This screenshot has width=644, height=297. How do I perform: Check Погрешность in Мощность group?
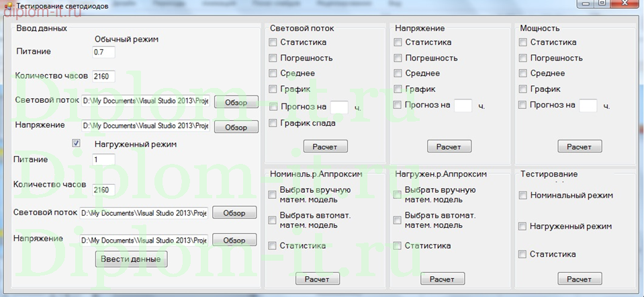click(522, 58)
